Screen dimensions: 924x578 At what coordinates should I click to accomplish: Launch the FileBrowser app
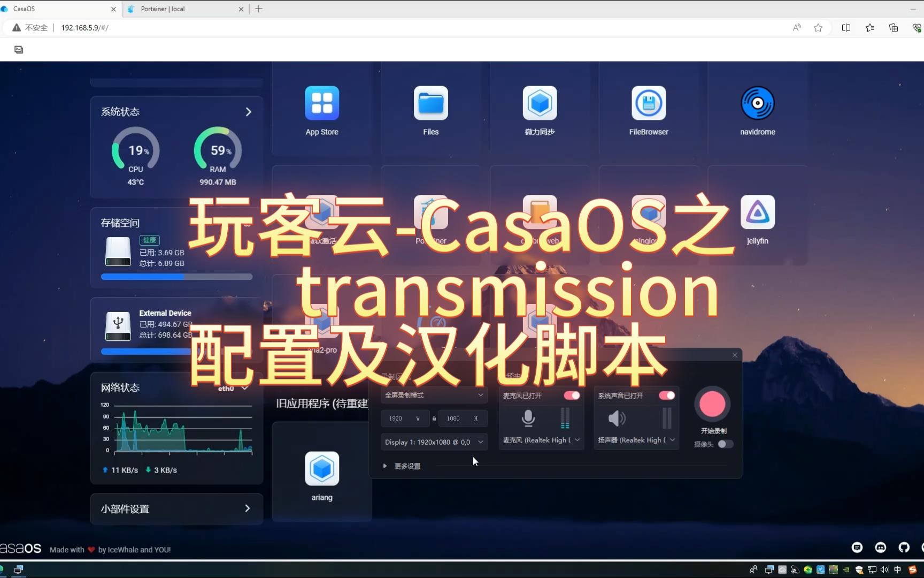649,103
